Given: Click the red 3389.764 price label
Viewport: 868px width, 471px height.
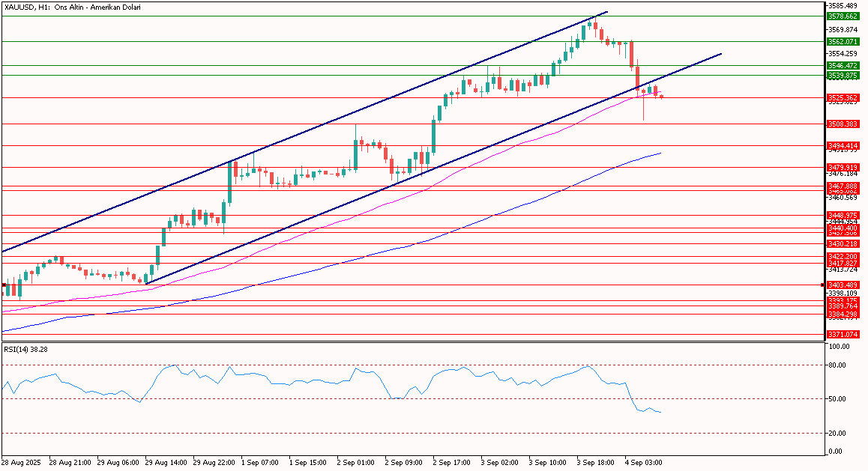Looking at the screenshot, I should [843, 306].
